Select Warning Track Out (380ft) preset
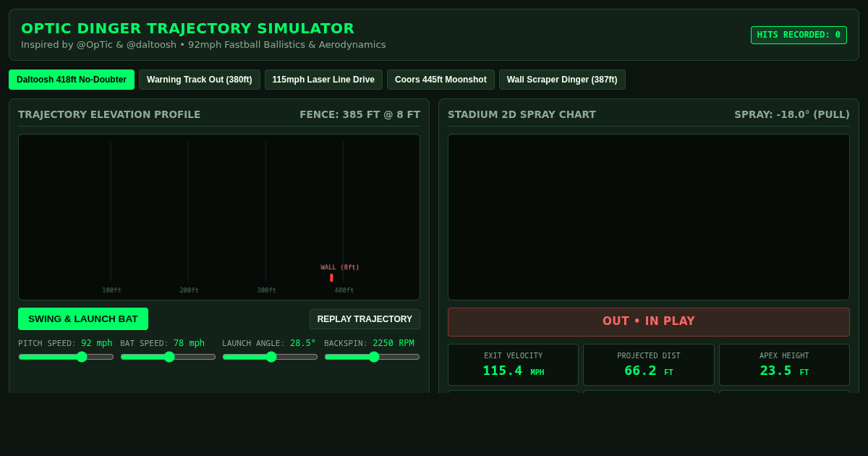 tap(200, 80)
